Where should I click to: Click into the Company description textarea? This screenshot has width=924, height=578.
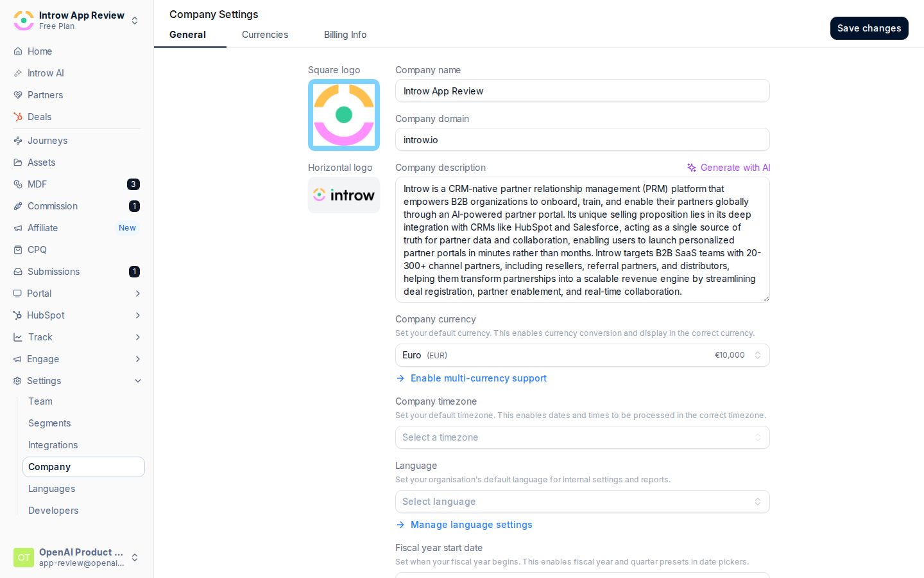[x=583, y=240]
